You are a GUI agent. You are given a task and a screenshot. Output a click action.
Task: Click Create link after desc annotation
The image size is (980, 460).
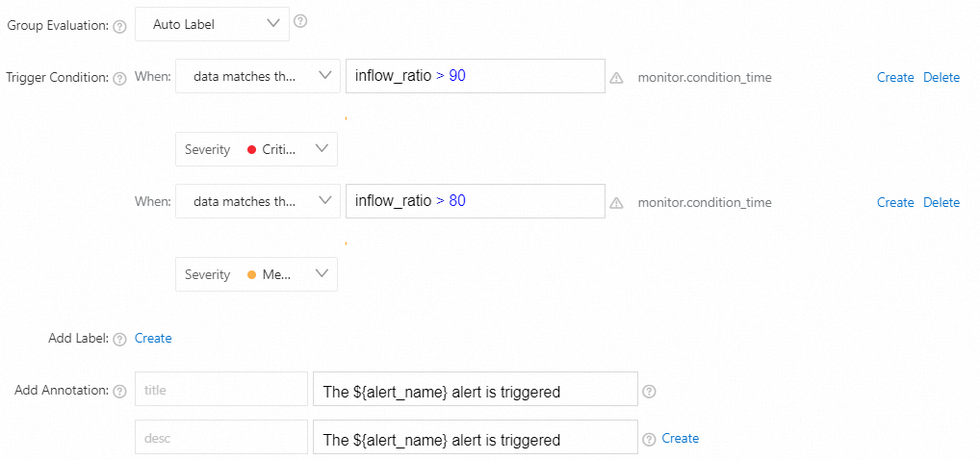(x=681, y=438)
